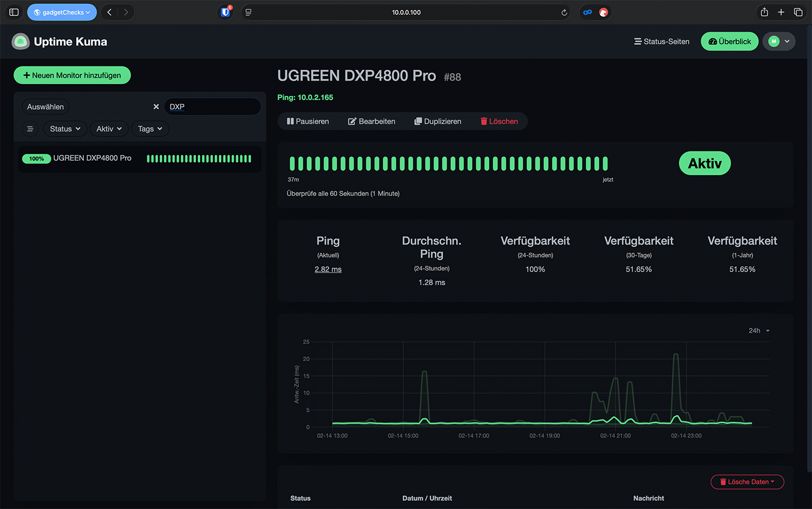Image resolution: width=812 pixels, height=509 pixels.
Task: Pause the UGREEN DXP4800 Pro monitor
Action: [308, 122]
